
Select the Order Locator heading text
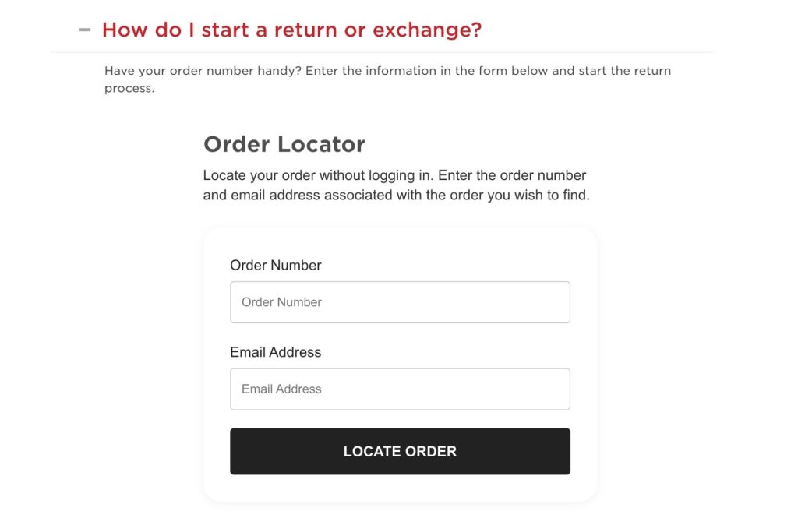[284, 144]
